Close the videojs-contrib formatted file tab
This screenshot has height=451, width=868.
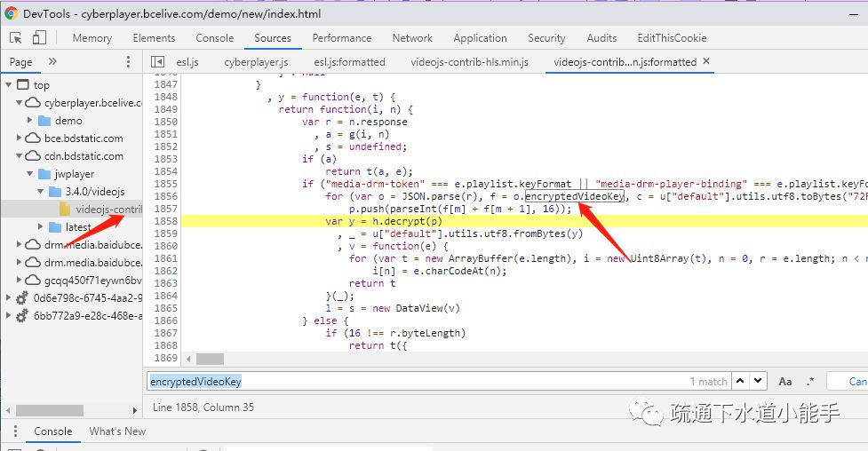tap(706, 61)
